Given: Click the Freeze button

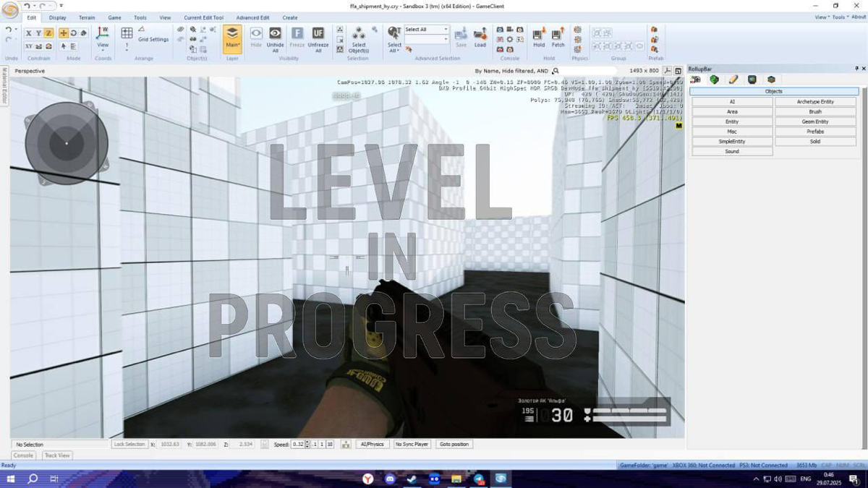Looking at the screenshot, I should [x=297, y=38].
